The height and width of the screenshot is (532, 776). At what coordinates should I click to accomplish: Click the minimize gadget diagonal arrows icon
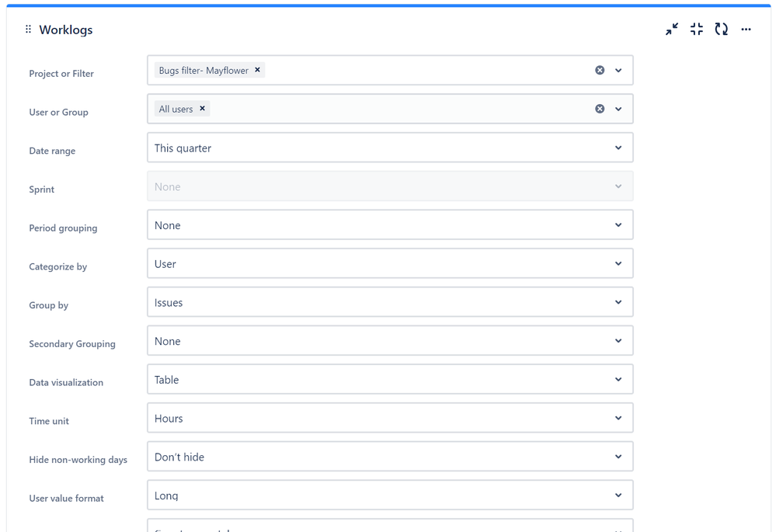672,30
